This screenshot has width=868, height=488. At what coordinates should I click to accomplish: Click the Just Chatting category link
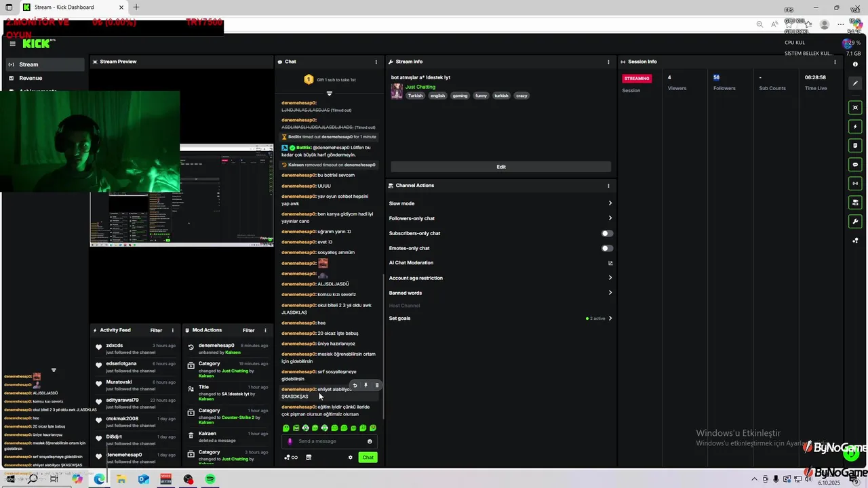pos(420,87)
